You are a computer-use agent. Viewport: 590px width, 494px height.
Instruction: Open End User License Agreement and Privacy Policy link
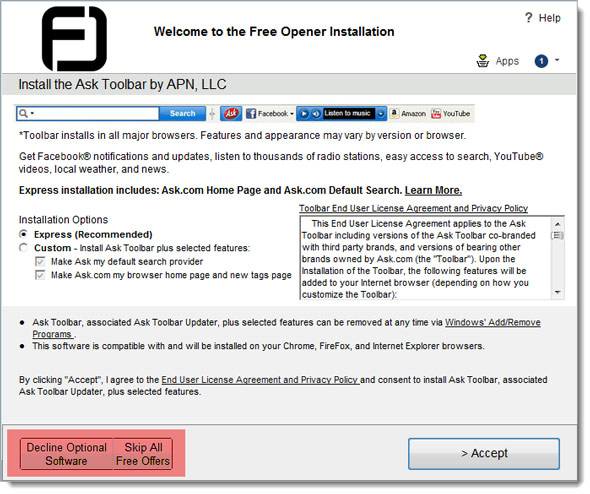260,380
